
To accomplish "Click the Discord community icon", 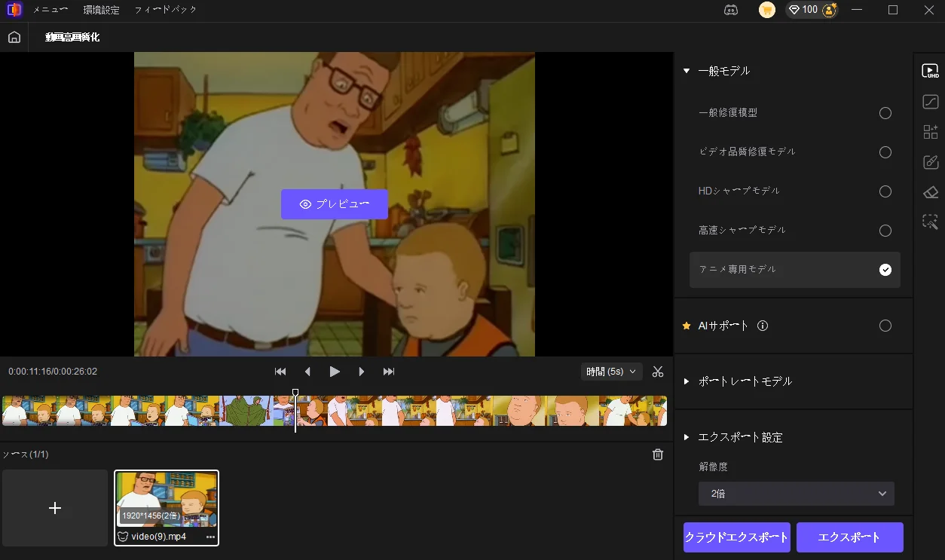I will 730,10.
